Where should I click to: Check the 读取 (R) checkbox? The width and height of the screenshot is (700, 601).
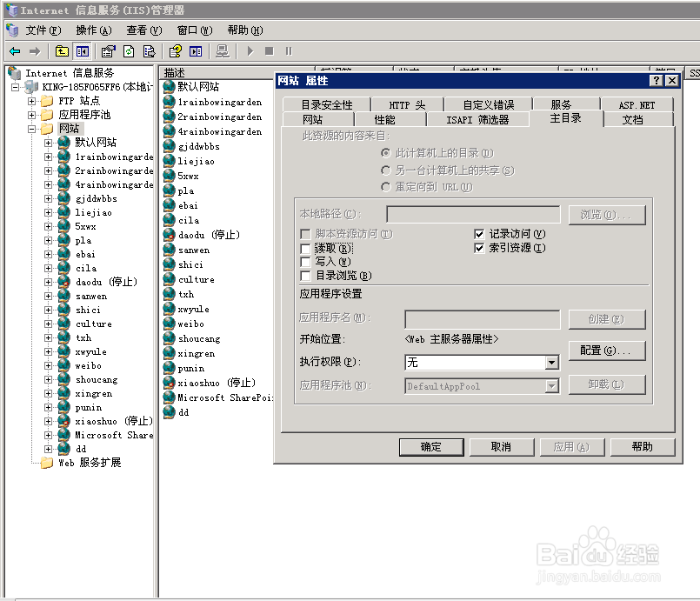305,248
